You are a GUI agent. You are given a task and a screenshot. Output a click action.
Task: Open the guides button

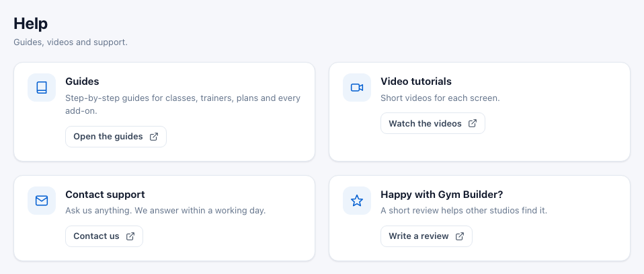(x=116, y=137)
